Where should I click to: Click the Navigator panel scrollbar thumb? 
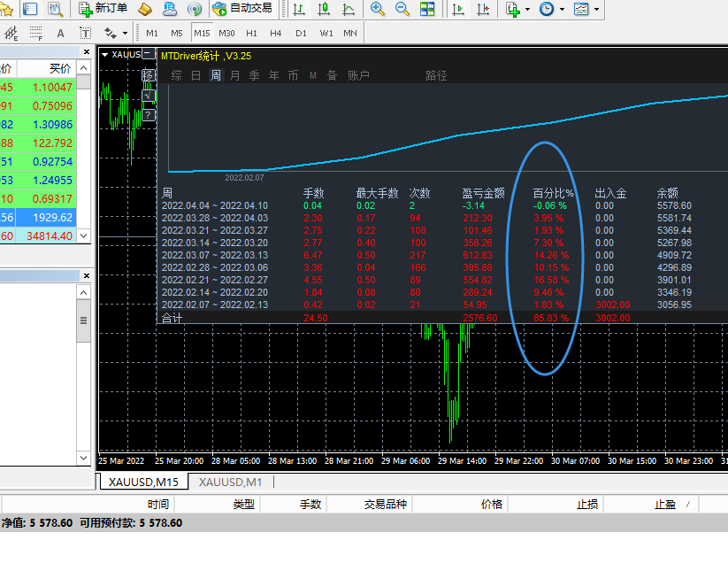pos(83,320)
